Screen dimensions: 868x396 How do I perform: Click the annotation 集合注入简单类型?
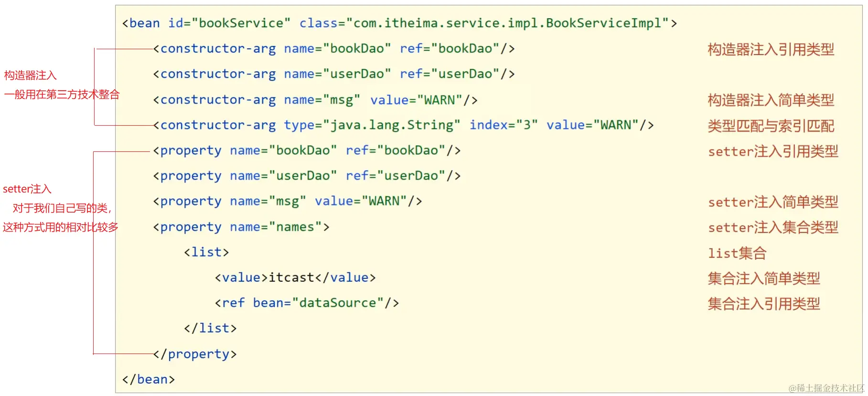(764, 278)
